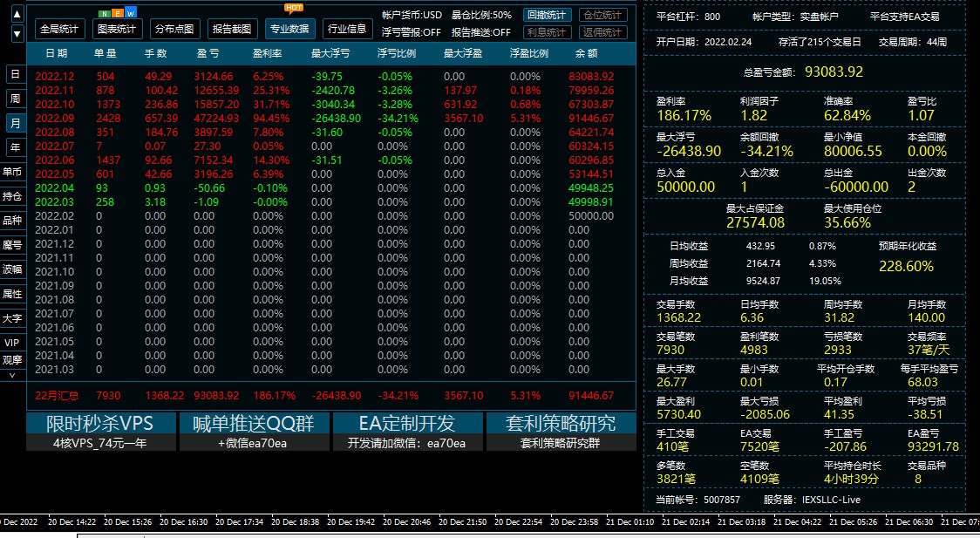Open the 属性 properties sidebar item
Screen dimensions: 980x538
tap(12, 294)
